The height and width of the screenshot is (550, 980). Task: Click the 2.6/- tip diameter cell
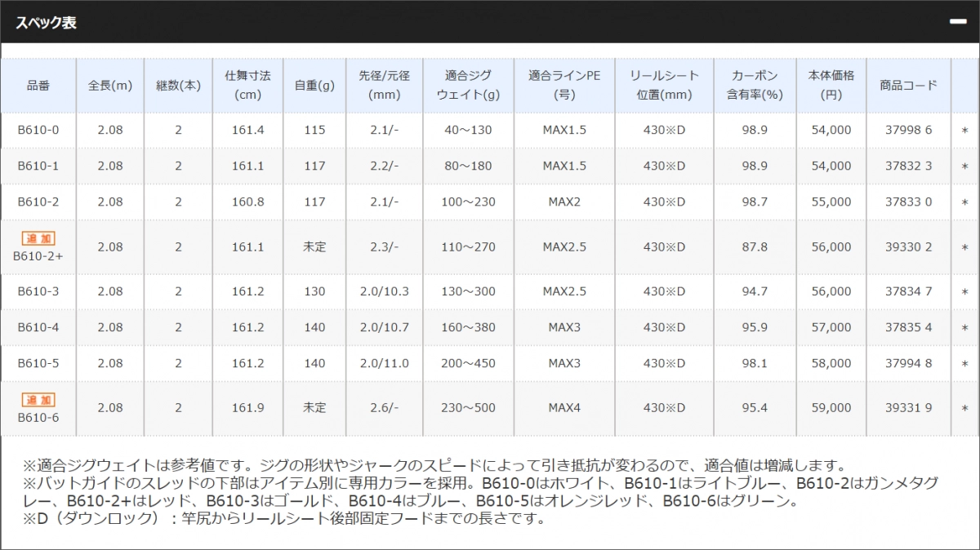[x=384, y=408]
